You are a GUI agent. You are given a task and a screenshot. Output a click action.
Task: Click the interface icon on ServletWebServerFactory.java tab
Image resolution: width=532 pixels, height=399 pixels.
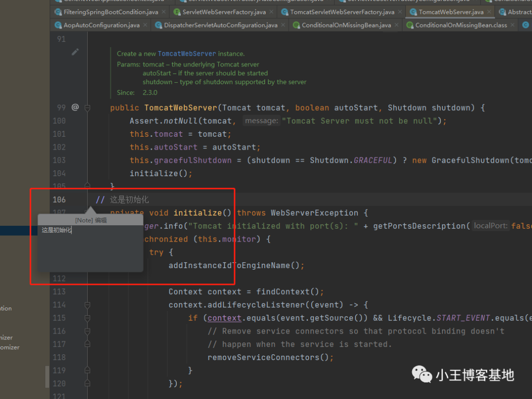177,12
